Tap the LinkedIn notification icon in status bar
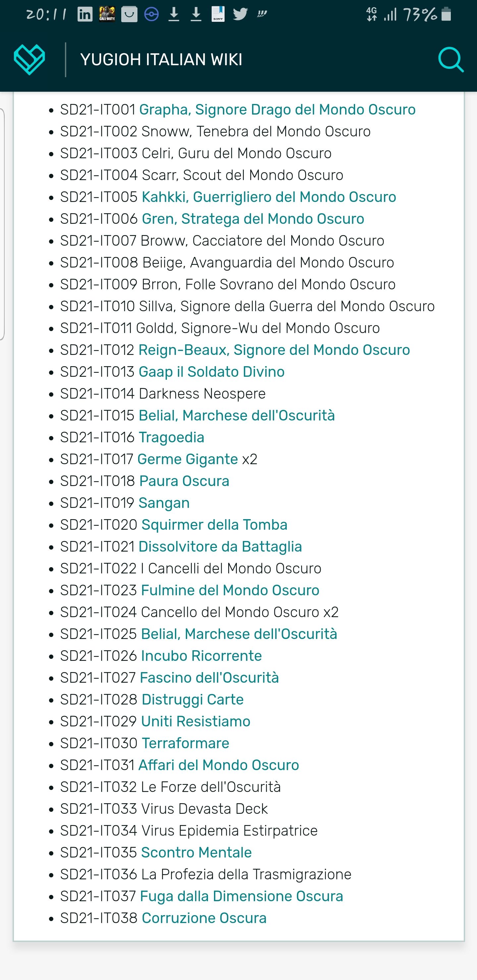Screen dimensions: 477x980 click(85, 15)
